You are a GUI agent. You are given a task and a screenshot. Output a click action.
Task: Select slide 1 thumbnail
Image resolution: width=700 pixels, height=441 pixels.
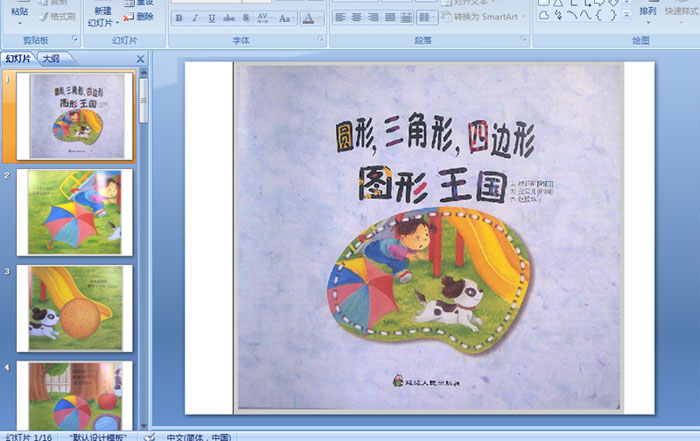[x=75, y=116]
